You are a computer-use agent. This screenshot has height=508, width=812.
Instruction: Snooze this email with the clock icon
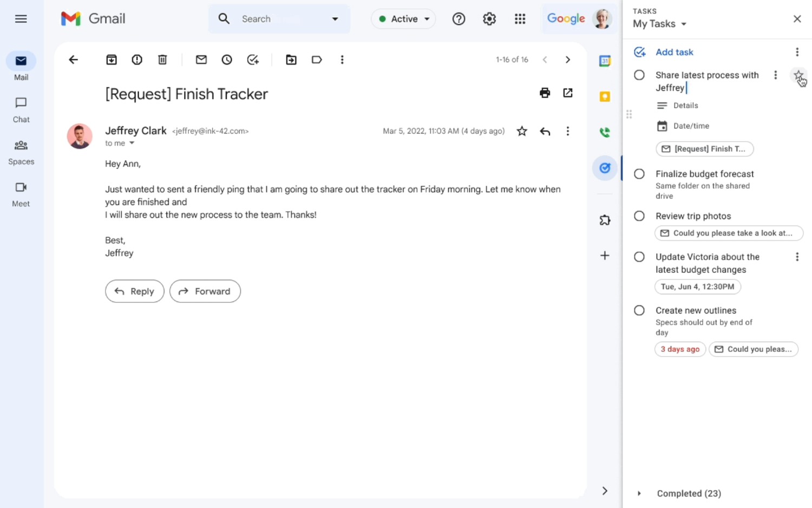(x=227, y=60)
